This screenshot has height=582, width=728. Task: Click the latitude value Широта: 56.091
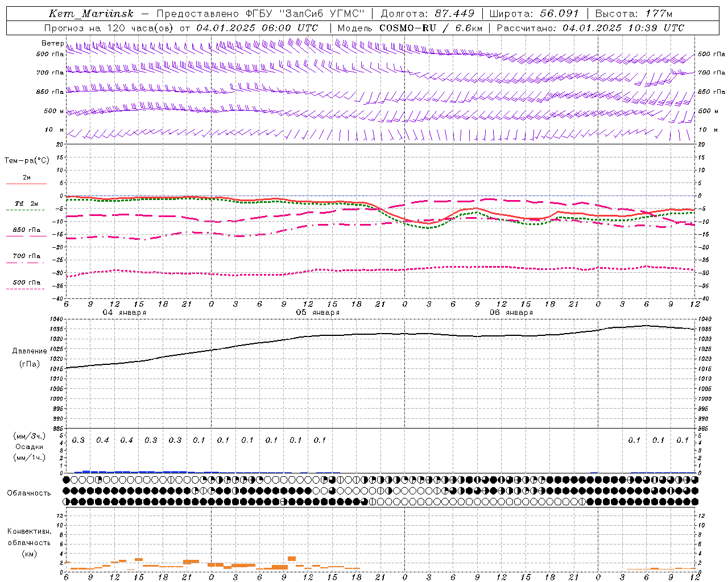(534, 14)
